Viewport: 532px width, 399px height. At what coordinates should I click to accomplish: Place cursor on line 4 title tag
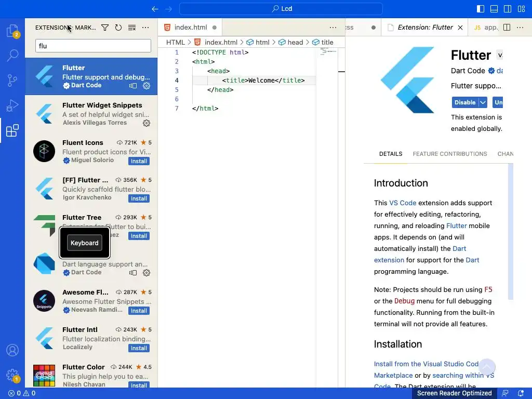(263, 81)
